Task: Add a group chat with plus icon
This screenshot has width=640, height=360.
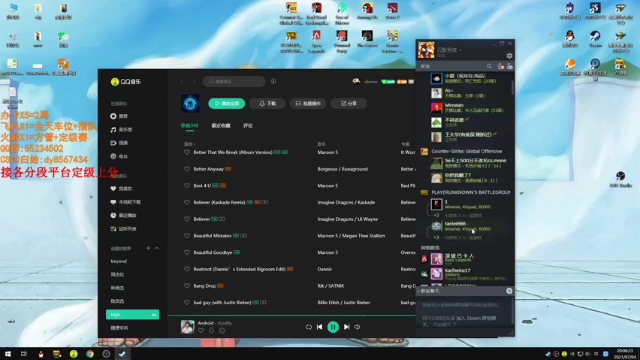Action: (x=509, y=291)
